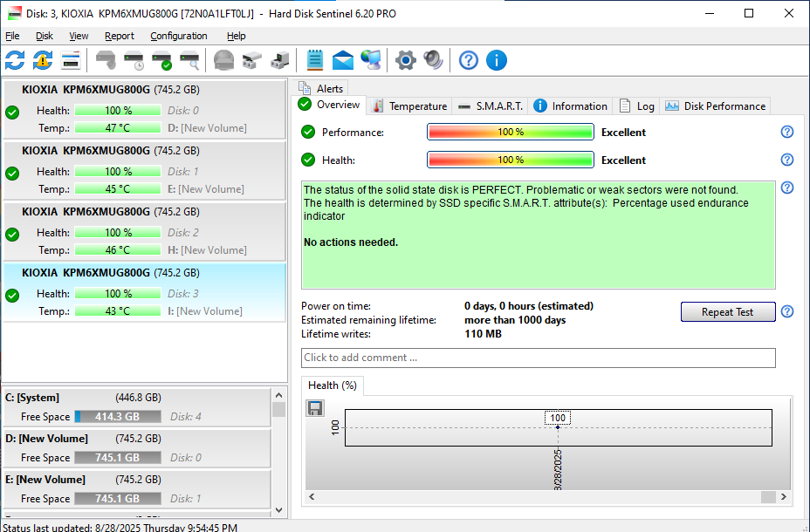Screen dimensions: 810x532
Task: Click the blue info circle toolbar icon
Action: (497, 60)
